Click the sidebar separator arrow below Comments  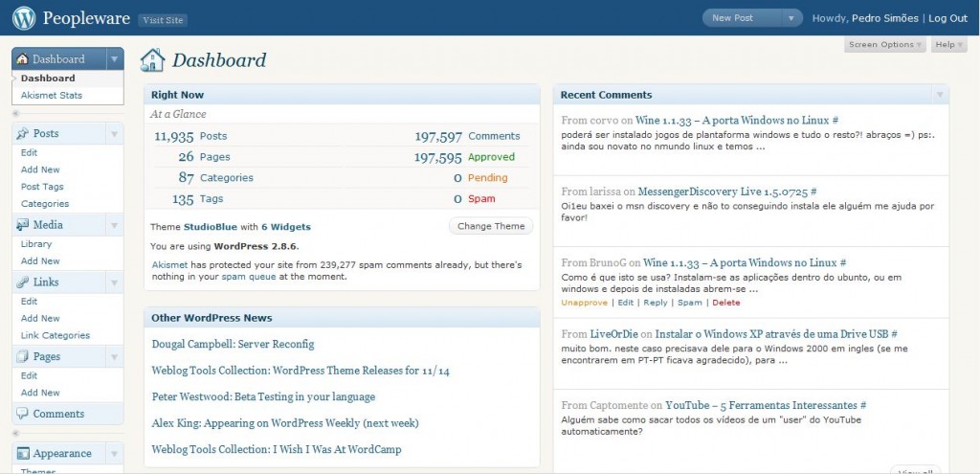pos(15,433)
